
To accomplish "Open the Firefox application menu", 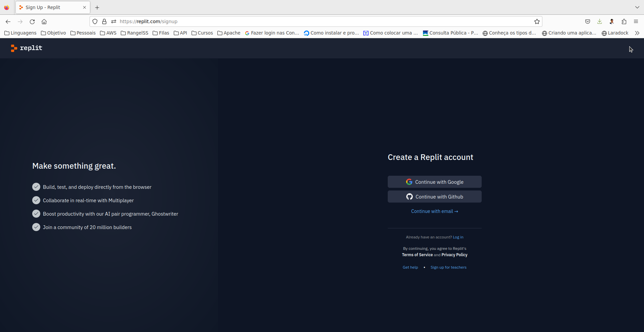I will [x=636, y=21].
